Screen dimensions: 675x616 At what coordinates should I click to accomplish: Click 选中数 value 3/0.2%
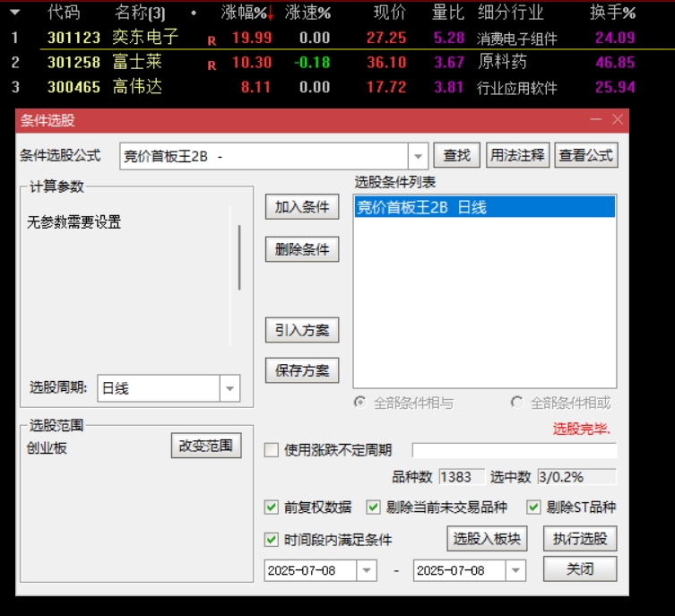point(577,477)
